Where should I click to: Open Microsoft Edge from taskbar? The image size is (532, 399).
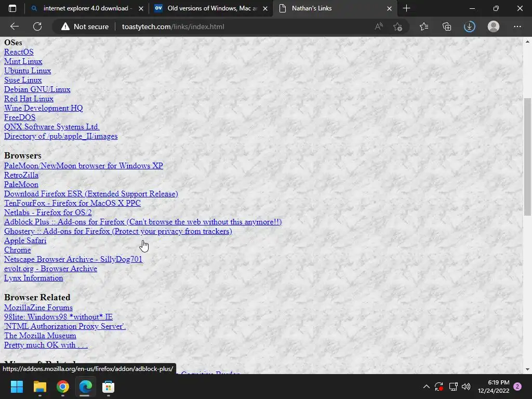(x=86, y=387)
